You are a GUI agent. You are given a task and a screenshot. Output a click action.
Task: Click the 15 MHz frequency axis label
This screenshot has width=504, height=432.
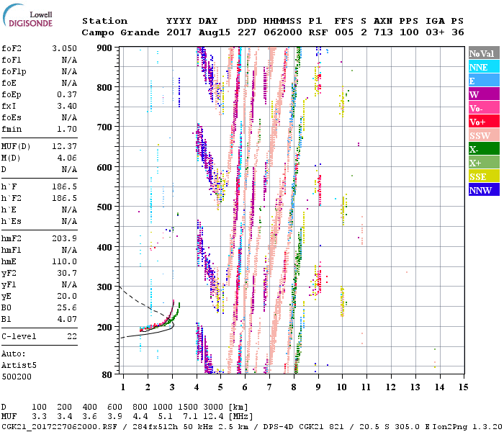[463, 387]
